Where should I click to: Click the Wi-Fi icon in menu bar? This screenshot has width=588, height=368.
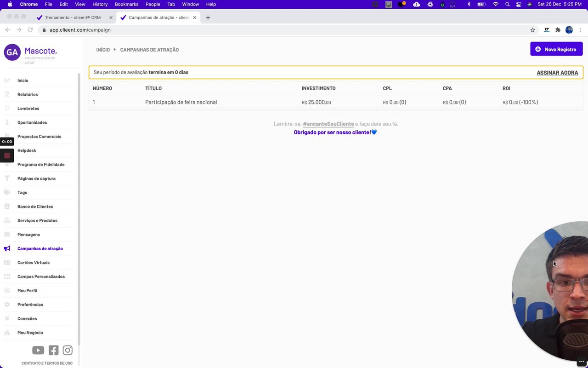click(x=495, y=4)
